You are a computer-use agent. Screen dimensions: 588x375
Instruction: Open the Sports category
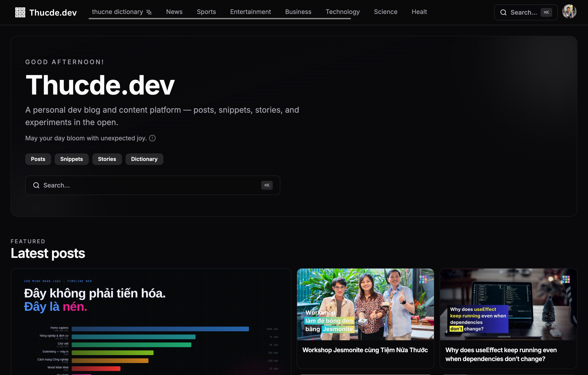click(x=206, y=12)
